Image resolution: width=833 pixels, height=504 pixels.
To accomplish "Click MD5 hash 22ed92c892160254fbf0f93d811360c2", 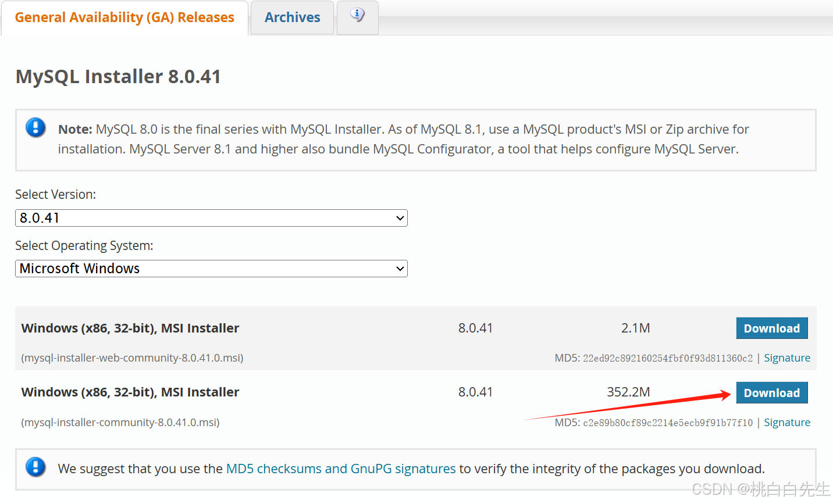I will [668, 358].
